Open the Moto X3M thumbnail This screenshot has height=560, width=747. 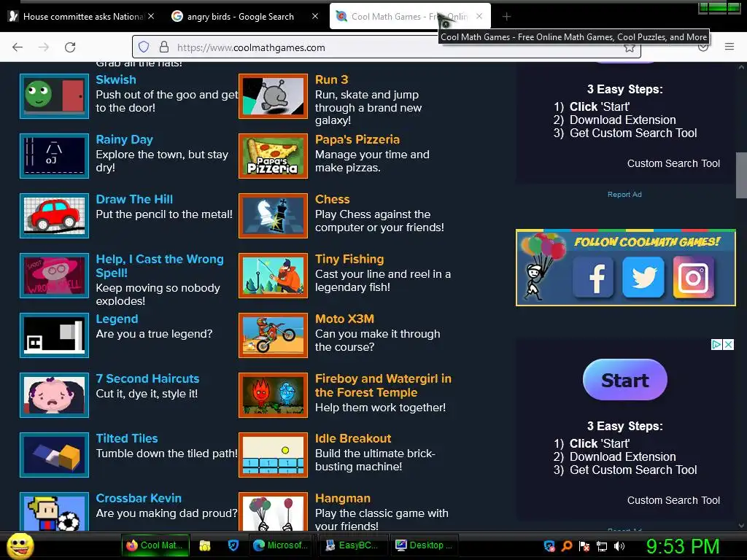pos(273,335)
